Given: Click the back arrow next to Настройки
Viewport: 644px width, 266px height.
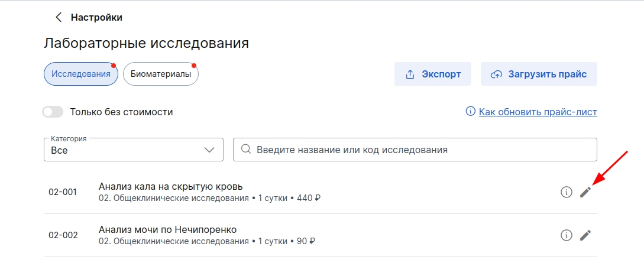Looking at the screenshot, I should [x=59, y=17].
